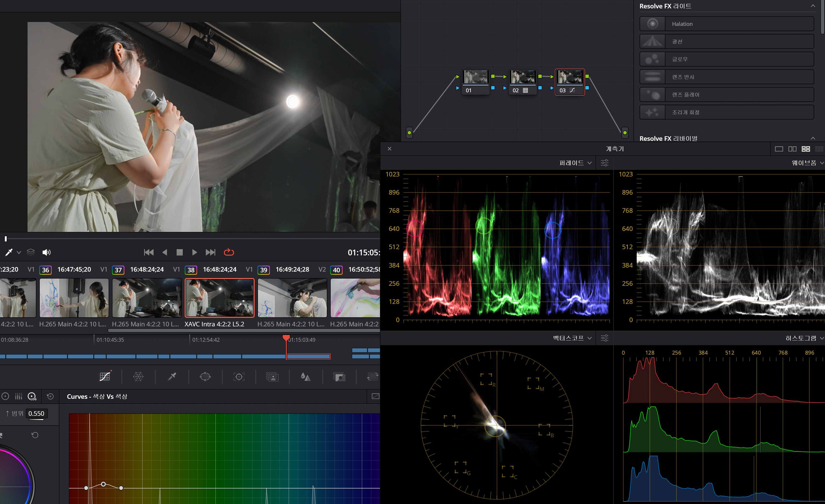825x504 pixels.
Task: Select the 렌즈 반사 effect
Action: coord(727,77)
